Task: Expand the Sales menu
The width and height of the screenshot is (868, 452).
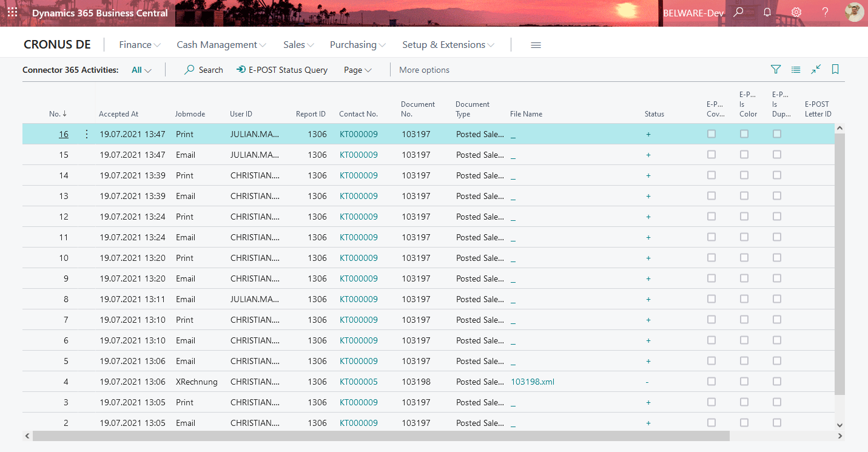Action: point(298,45)
